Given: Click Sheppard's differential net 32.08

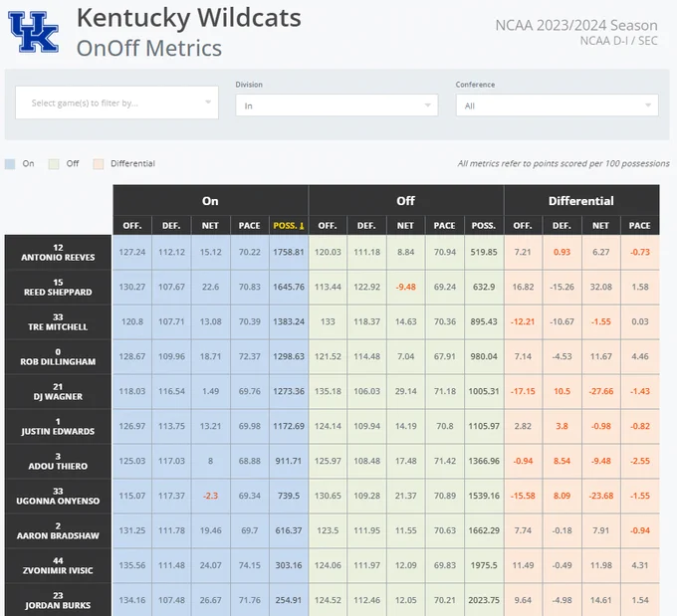Looking at the screenshot, I should pyautogui.click(x=601, y=287).
